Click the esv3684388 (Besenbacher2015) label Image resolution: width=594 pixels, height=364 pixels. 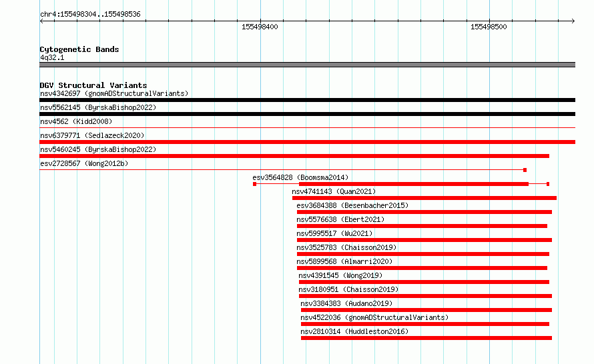tap(352, 205)
